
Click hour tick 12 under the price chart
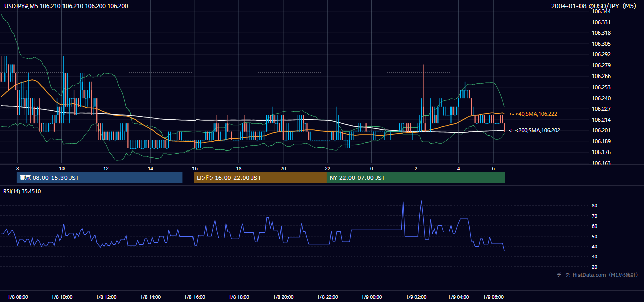pos(106,168)
